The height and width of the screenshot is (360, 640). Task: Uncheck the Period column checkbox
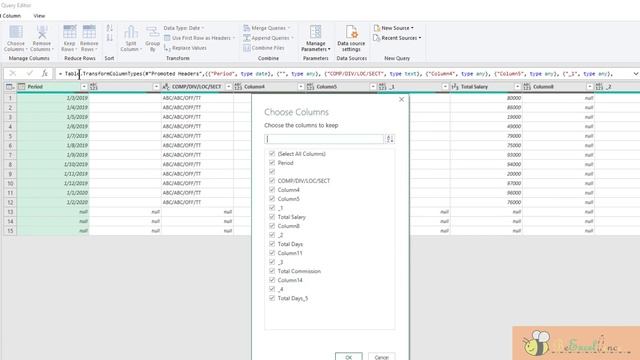[x=272, y=162]
